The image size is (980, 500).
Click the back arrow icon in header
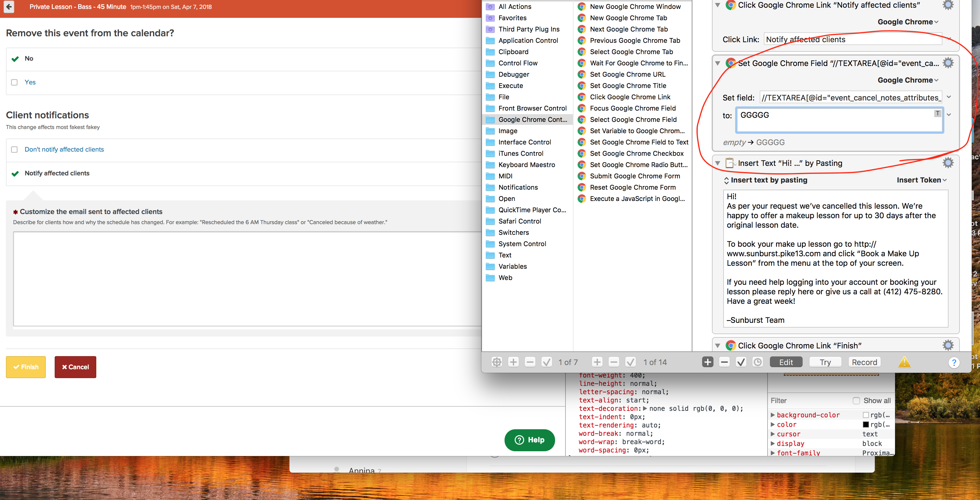click(x=9, y=7)
